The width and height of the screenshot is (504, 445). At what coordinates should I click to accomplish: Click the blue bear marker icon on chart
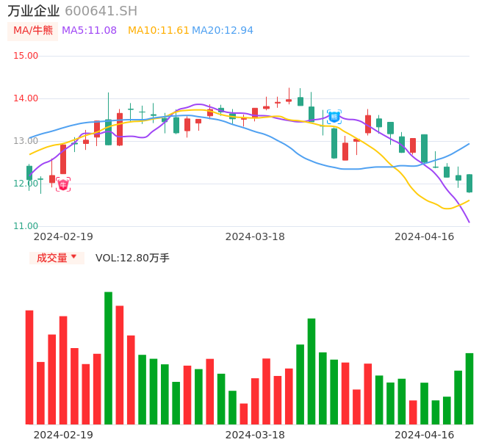[334, 116]
